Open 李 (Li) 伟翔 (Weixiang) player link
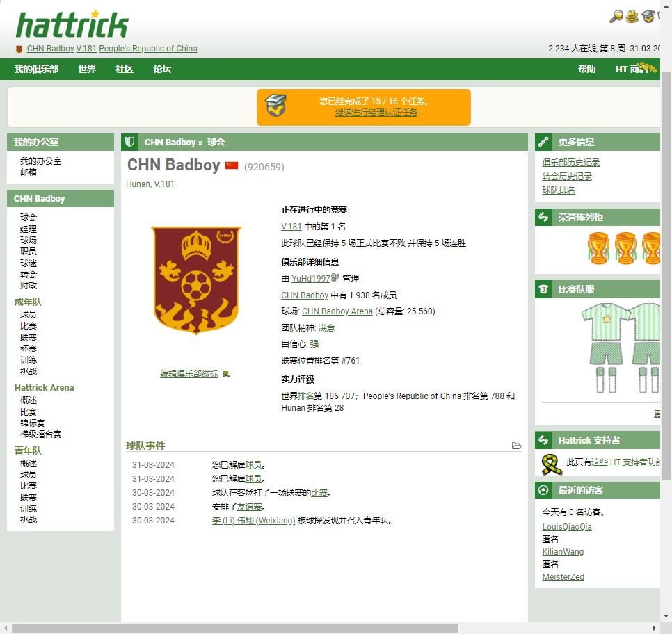 coord(253,521)
